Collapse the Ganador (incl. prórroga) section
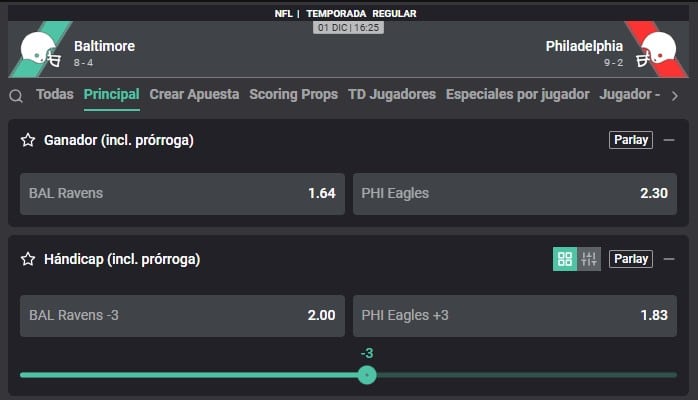 669,140
